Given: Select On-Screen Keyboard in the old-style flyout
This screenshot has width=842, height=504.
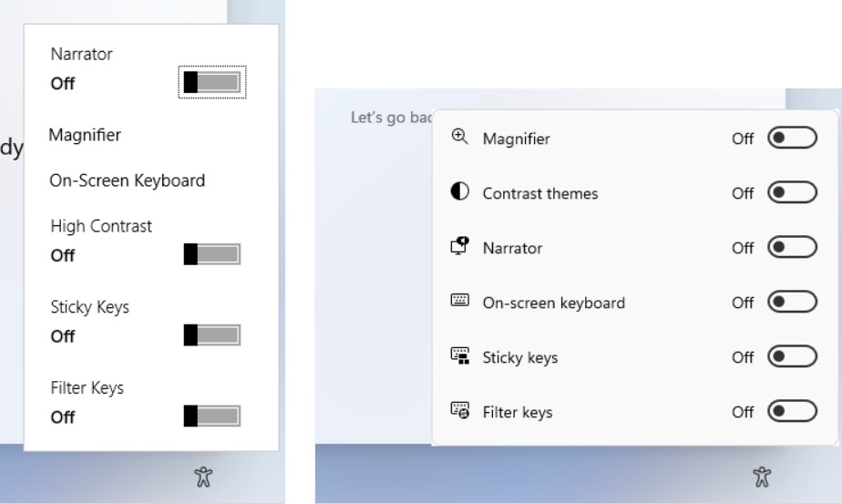Looking at the screenshot, I should 127,180.
